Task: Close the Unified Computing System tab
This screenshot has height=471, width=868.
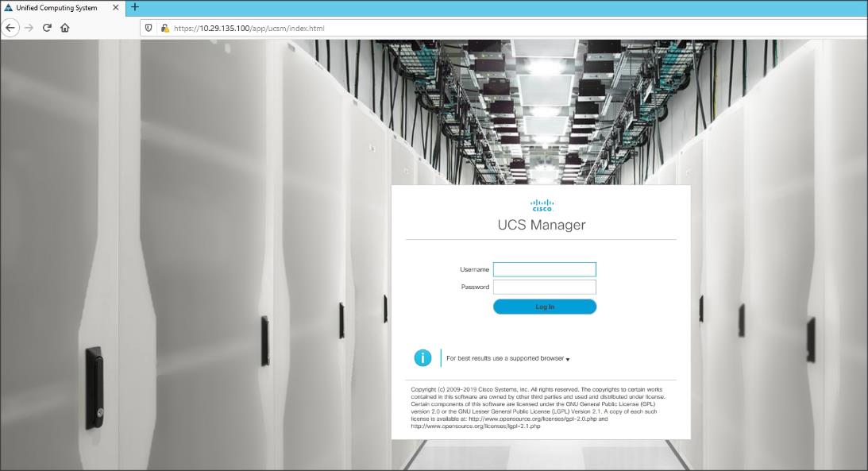Action: click(x=115, y=8)
